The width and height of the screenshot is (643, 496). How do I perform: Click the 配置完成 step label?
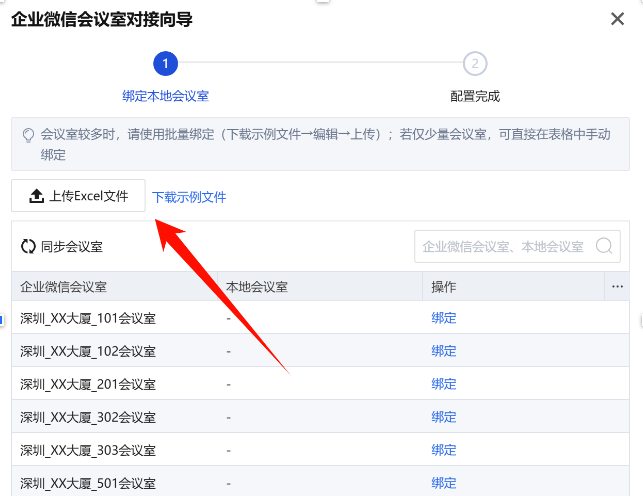point(475,96)
